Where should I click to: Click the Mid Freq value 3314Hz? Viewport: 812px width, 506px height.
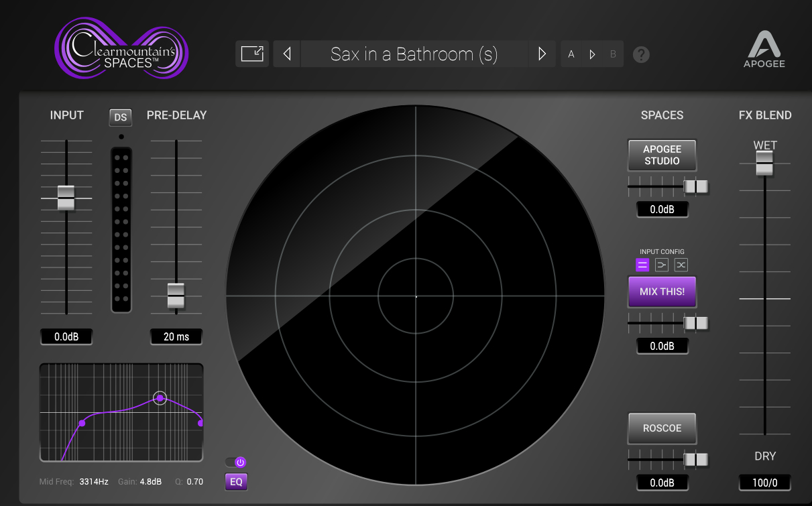95,481
